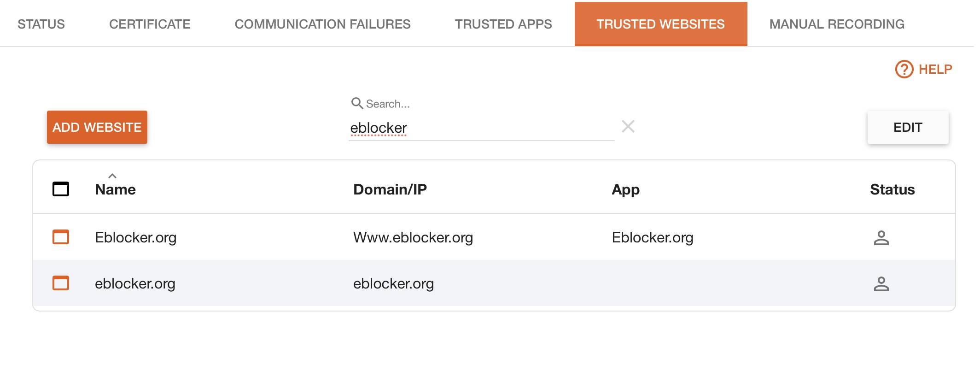Click user status icon for Eblocker.org row
Viewport: 980px width, 365px height.
pyautogui.click(x=881, y=237)
